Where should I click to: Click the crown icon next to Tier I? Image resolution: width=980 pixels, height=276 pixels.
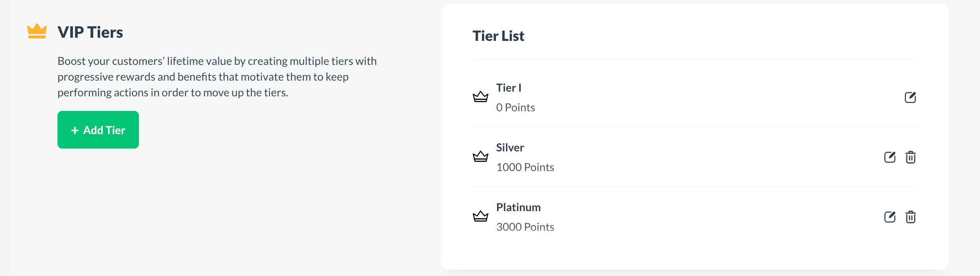(x=481, y=97)
